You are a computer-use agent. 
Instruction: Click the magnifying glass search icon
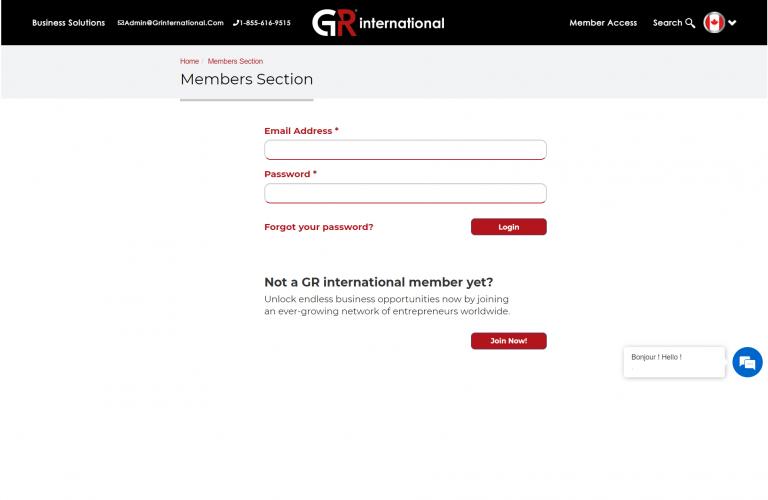(690, 23)
